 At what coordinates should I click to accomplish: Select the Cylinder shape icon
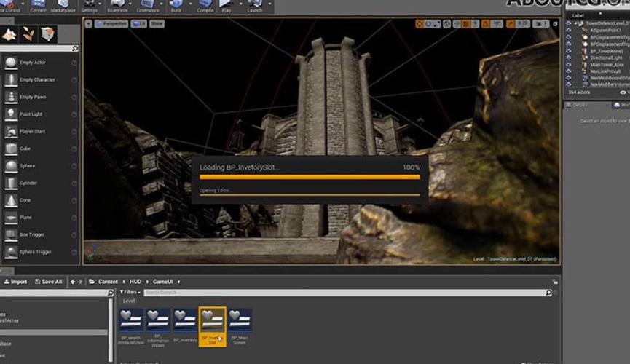point(11,183)
